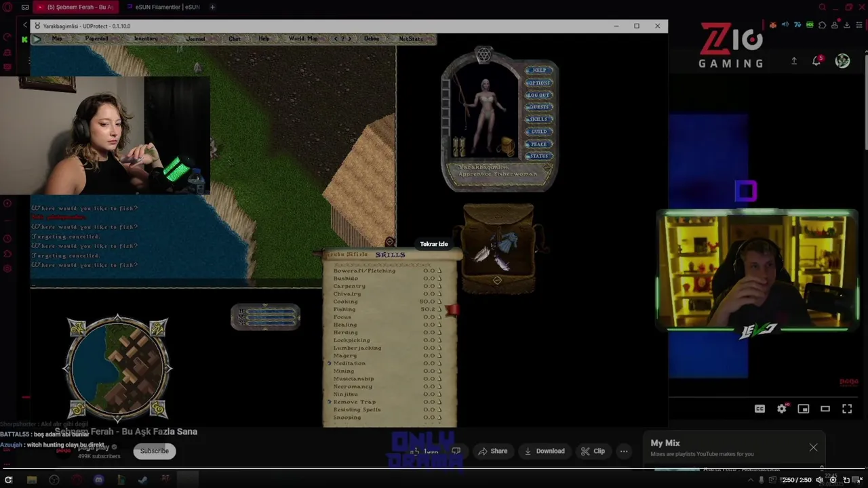
Task: Click the virtue symbol atop the paperdoll
Action: 484,55
